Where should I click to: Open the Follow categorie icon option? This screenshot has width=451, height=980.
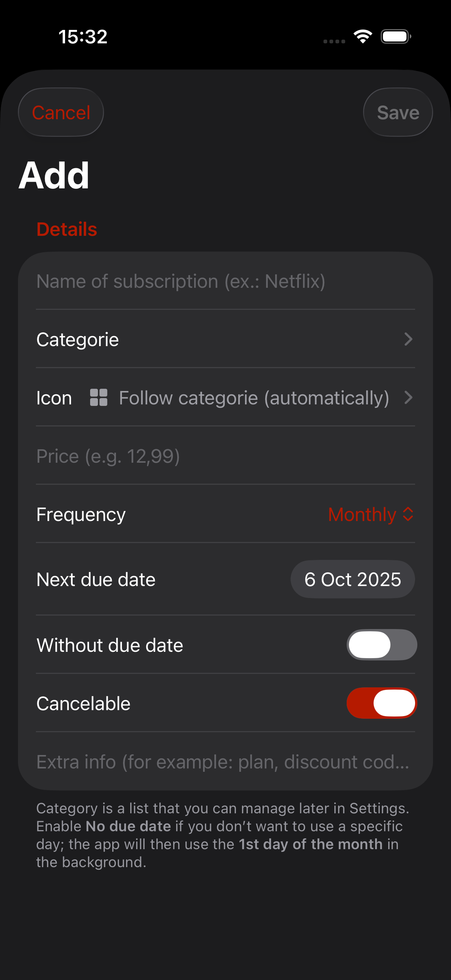(x=254, y=398)
